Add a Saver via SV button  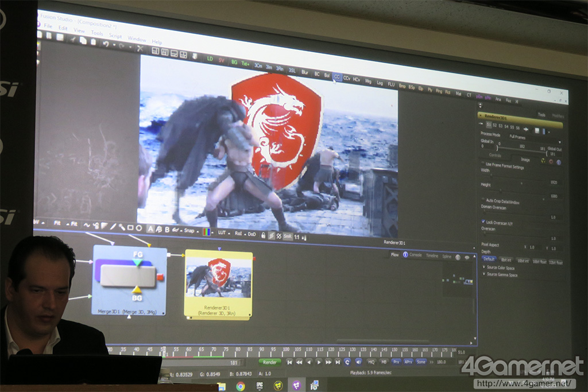pos(221,60)
